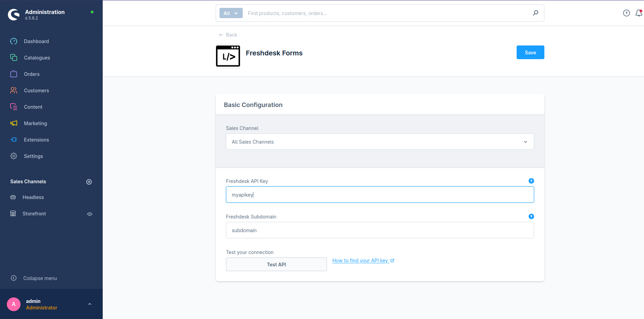Click the Collapse menu arrow icon
Viewport: 644px width, 319px height.
click(14, 278)
